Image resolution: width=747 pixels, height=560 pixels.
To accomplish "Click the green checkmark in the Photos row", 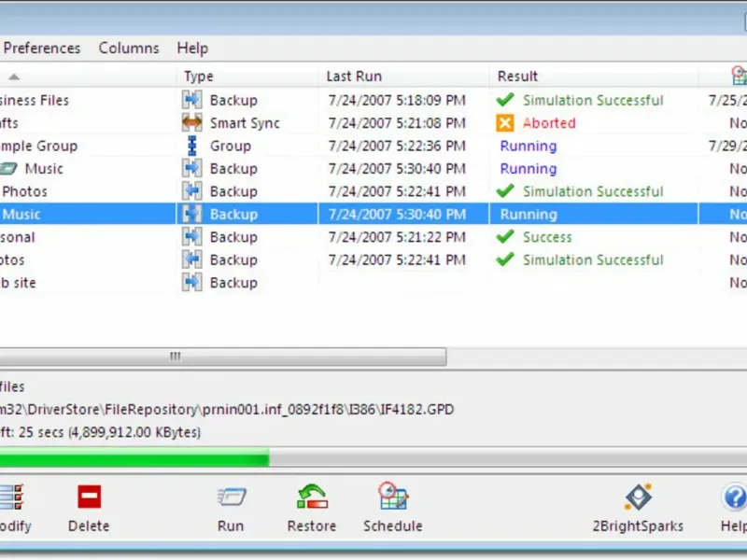I will [x=505, y=191].
